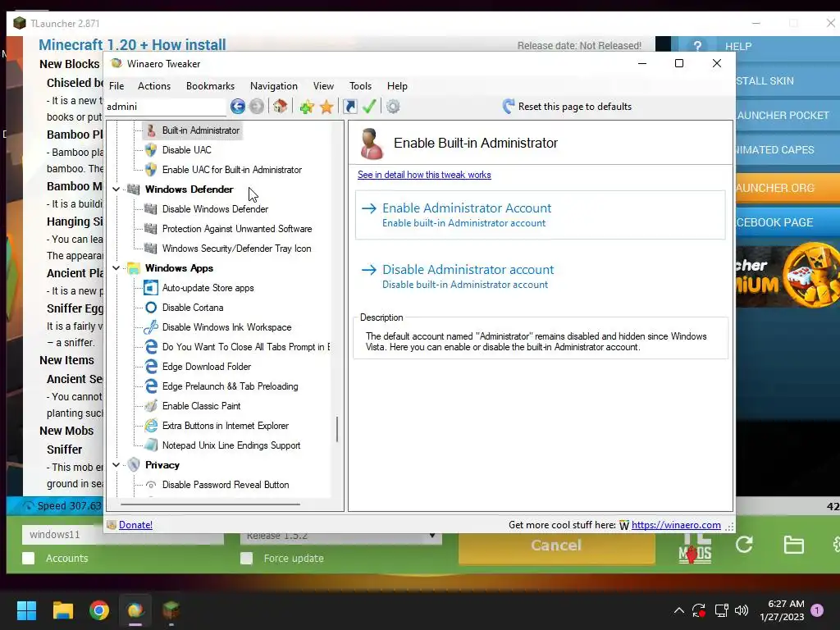Click the green checkmark toolbar icon

[369, 106]
